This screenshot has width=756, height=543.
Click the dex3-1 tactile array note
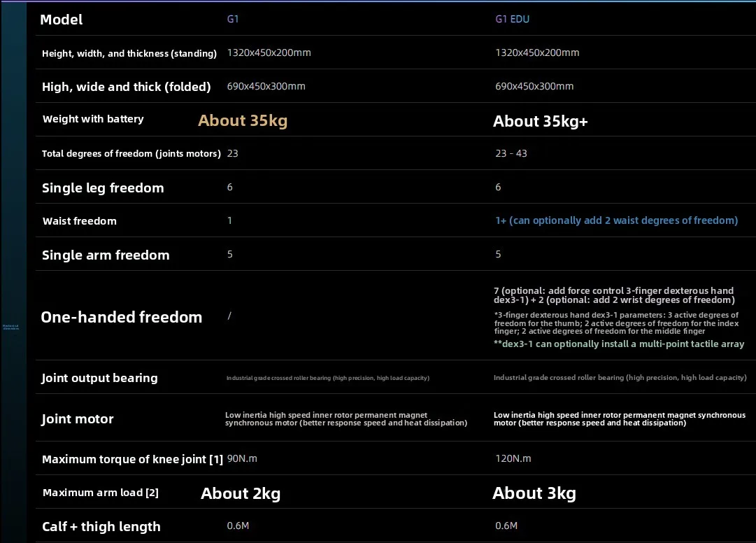pos(619,344)
